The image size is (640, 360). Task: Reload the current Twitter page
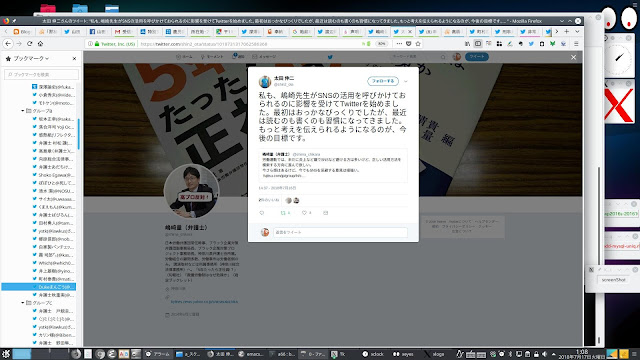[29, 44]
